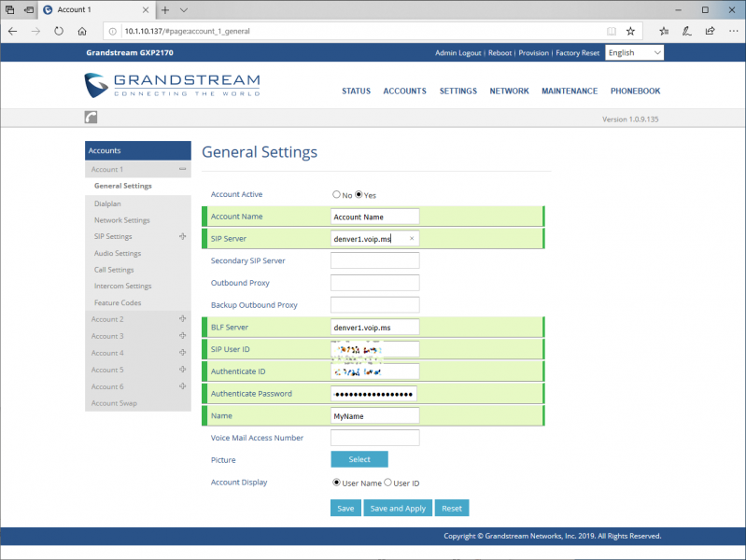Open the browser home page icon
746x560 pixels.
click(82, 32)
